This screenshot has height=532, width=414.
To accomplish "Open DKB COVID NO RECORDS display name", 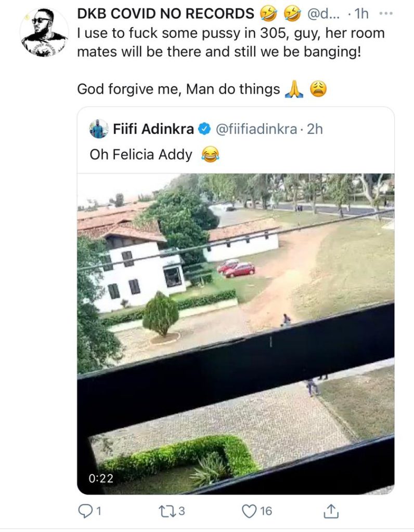I will point(165,14).
